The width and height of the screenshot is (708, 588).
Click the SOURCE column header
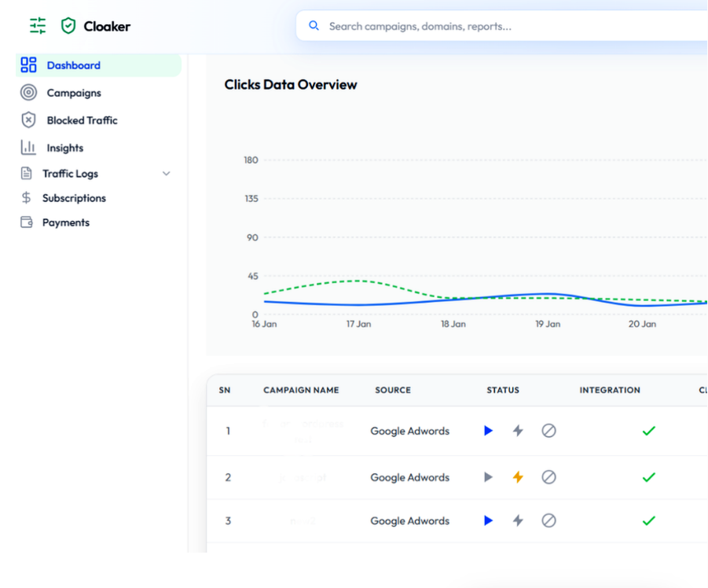pyautogui.click(x=393, y=390)
